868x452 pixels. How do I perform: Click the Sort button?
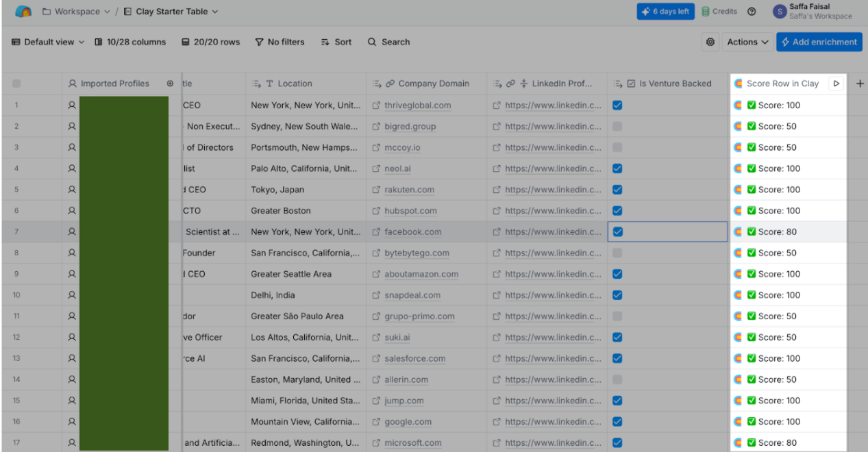[x=336, y=42]
